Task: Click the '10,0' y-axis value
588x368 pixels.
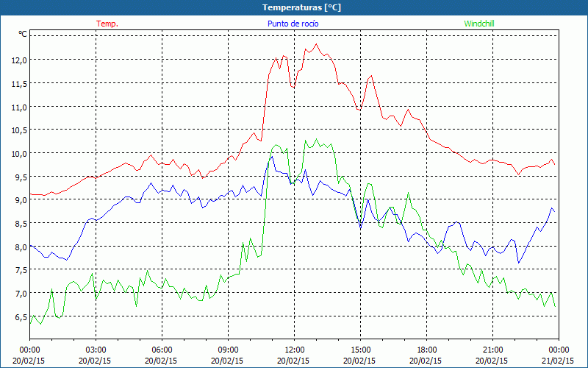Action: pos(19,154)
